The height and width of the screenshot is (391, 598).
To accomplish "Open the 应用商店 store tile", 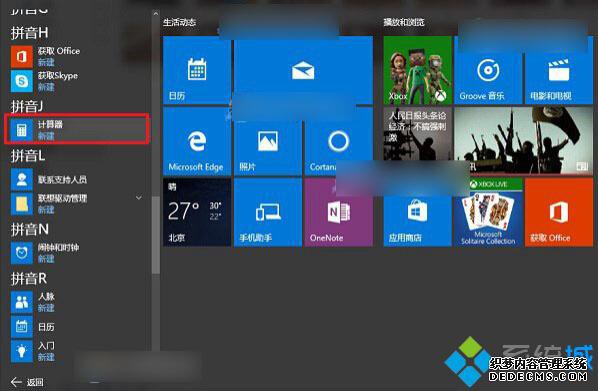I will [418, 212].
